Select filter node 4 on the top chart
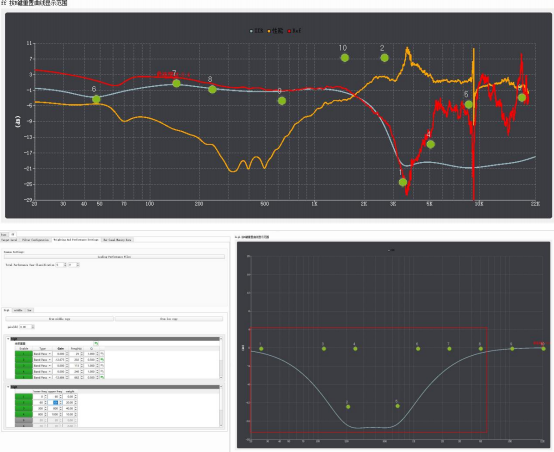 tap(430, 144)
